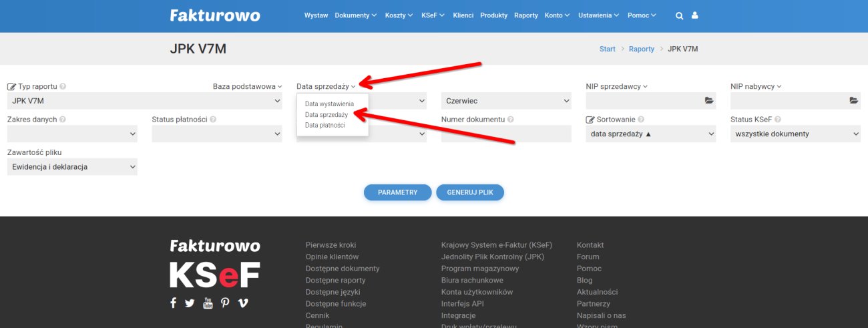Viewport: 868px width, 328px height.
Task: Go to Raporty in navbar
Action: [526, 15]
